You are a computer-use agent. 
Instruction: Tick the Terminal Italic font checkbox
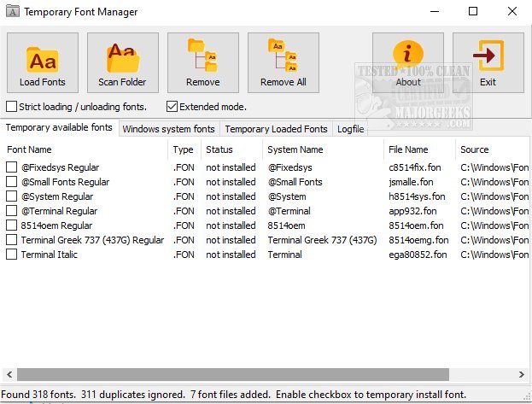click(x=12, y=255)
